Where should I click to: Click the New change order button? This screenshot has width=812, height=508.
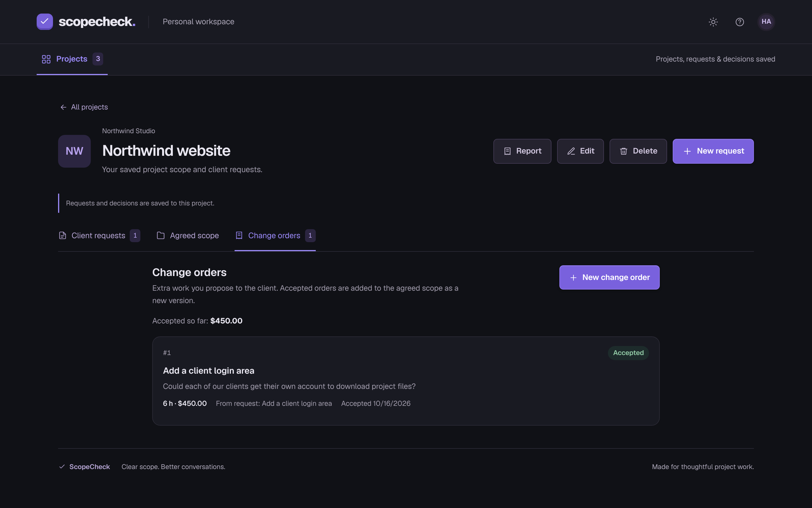click(609, 277)
